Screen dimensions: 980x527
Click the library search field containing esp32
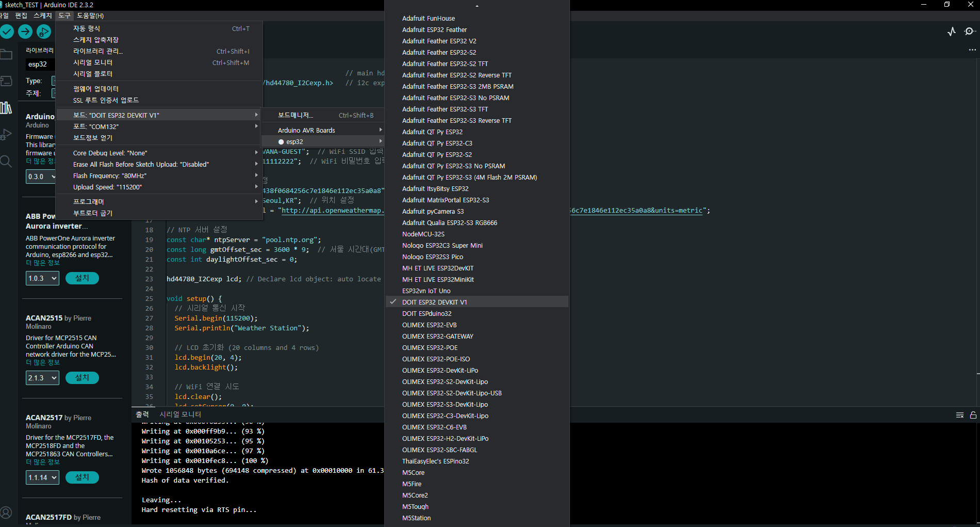click(x=41, y=65)
